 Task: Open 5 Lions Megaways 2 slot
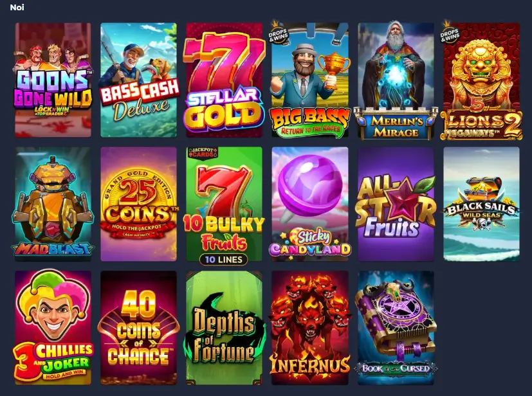481,80
